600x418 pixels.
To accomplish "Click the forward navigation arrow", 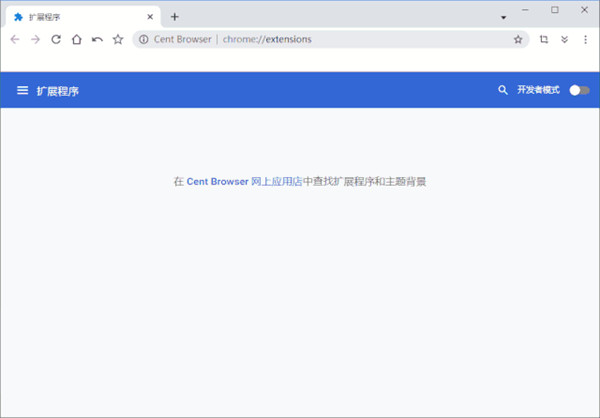I will [x=35, y=39].
